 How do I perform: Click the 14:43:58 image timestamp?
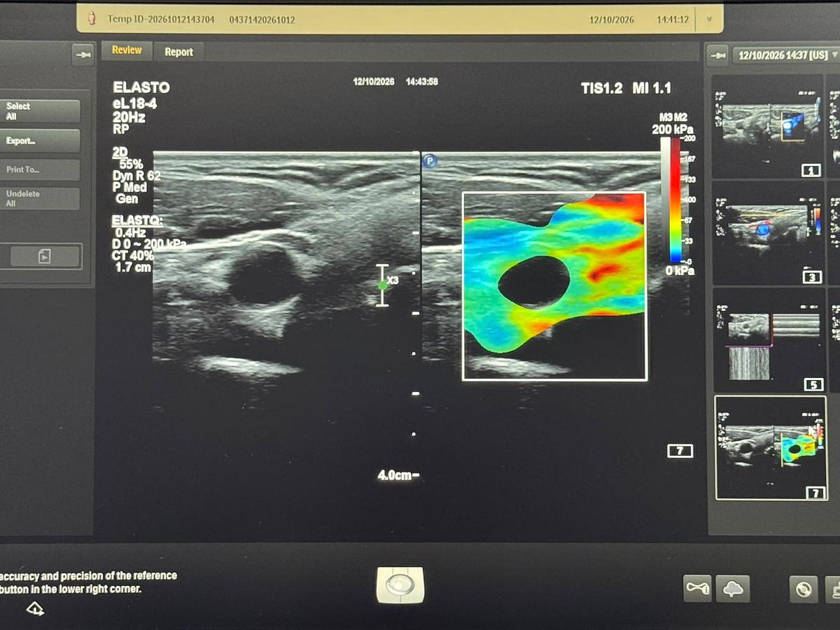[422, 81]
